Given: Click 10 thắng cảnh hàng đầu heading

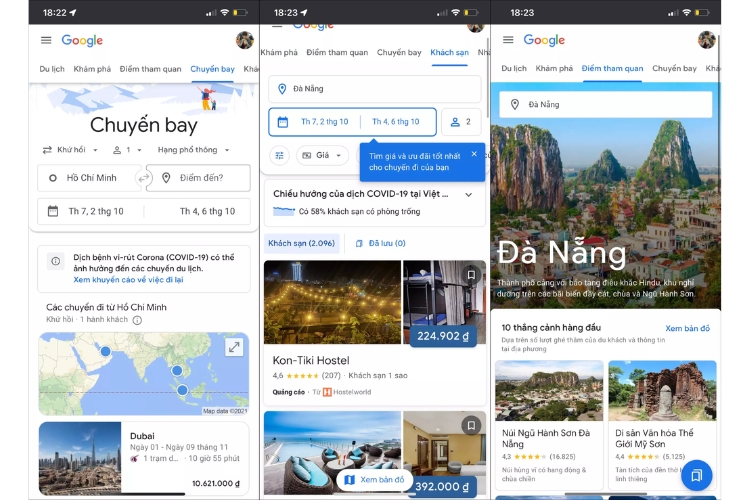Looking at the screenshot, I should pos(551,328).
